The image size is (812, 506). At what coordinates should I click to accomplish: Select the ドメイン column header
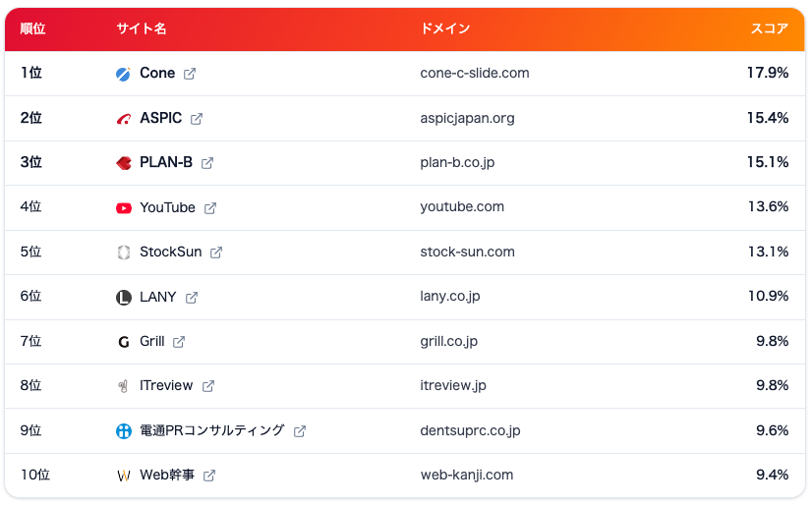[x=445, y=28]
